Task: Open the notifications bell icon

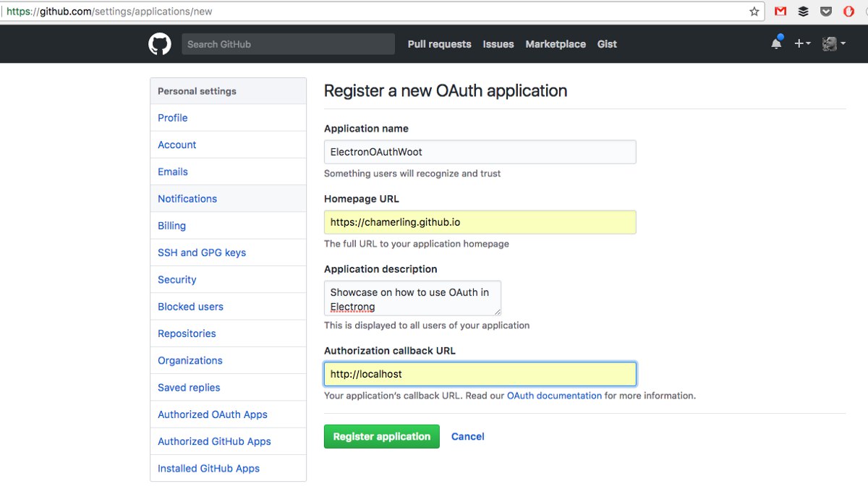Action: point(776,43)
